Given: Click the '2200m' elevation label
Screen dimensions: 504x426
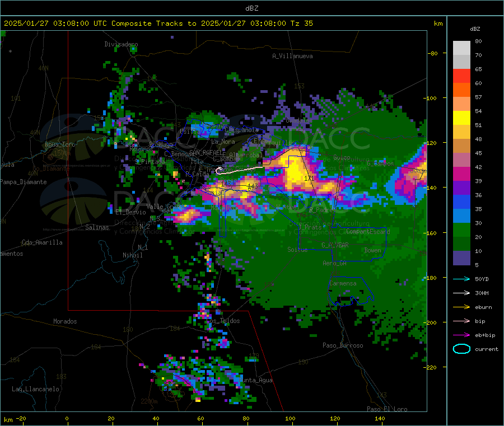Looking at the screenshot, I should point(149,401).
